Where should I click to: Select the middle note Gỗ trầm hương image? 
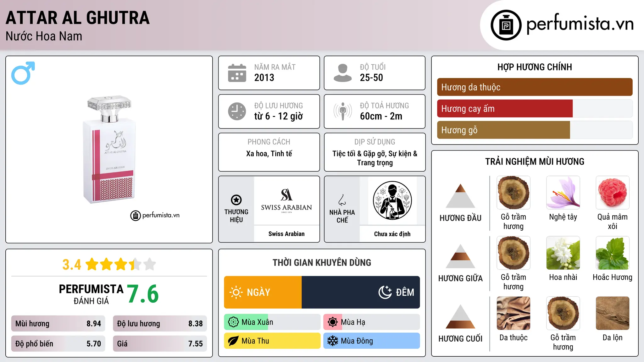514,253
